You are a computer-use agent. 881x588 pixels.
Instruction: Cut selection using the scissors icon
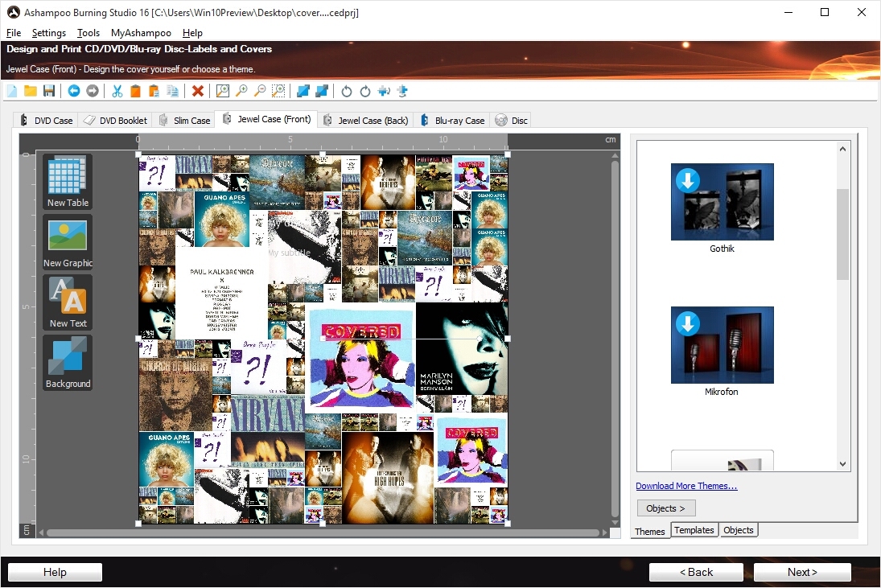(117, 91)
